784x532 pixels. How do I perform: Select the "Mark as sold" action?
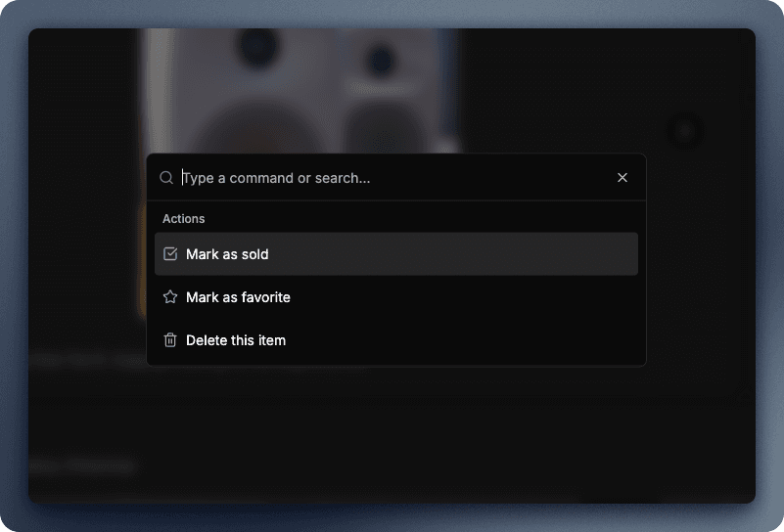pos(395,254)
